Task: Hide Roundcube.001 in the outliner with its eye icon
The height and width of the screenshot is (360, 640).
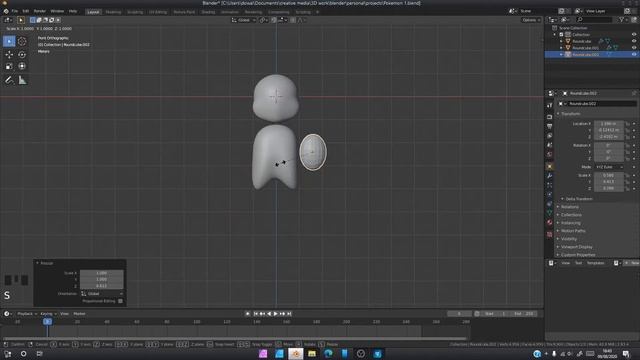Action: click(634, 48)
